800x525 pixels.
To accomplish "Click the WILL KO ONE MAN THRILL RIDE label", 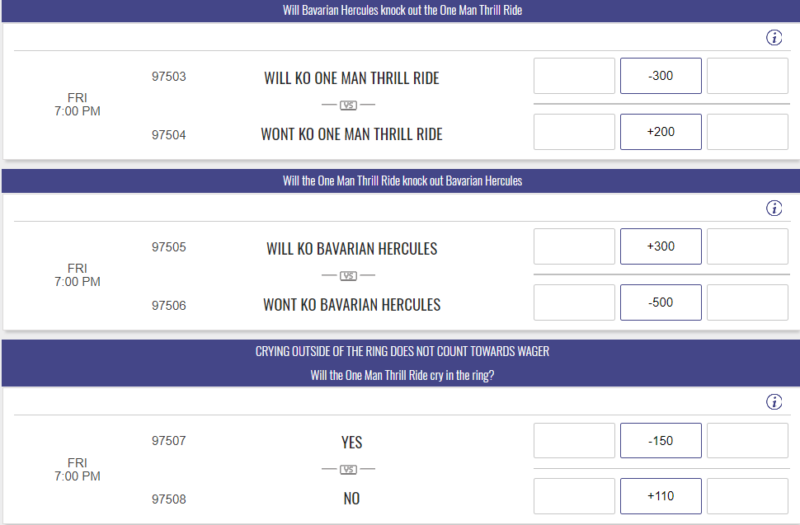I will pos(352,78).
